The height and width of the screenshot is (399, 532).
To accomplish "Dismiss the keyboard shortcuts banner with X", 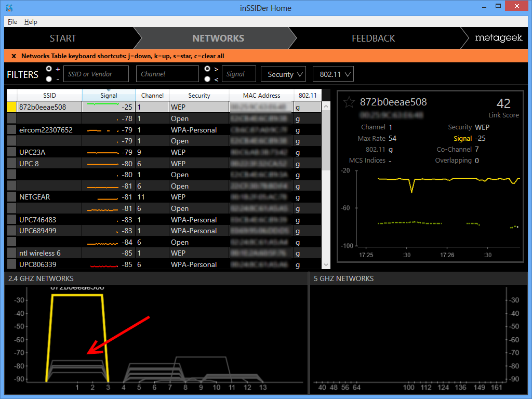I will tap(14, 56).
